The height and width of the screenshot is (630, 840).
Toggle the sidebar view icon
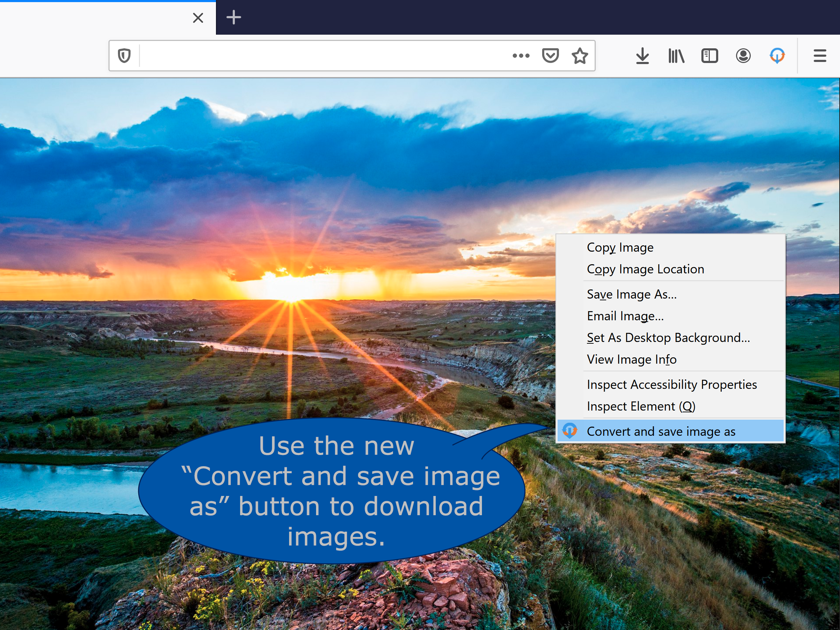coord(709,56)
